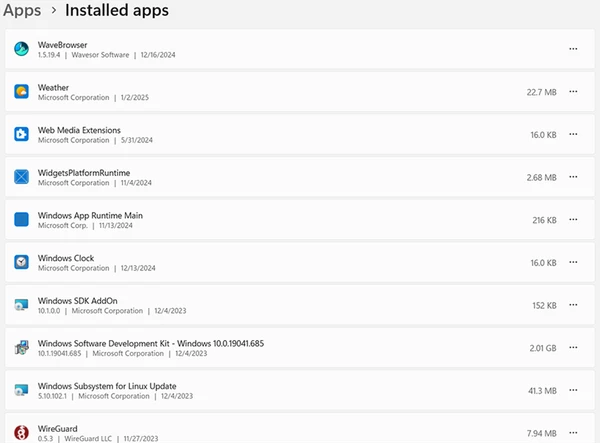Screen dimensions: 600x443
Task: Open the three-dot menu for Weather
Action: point(573,91)
